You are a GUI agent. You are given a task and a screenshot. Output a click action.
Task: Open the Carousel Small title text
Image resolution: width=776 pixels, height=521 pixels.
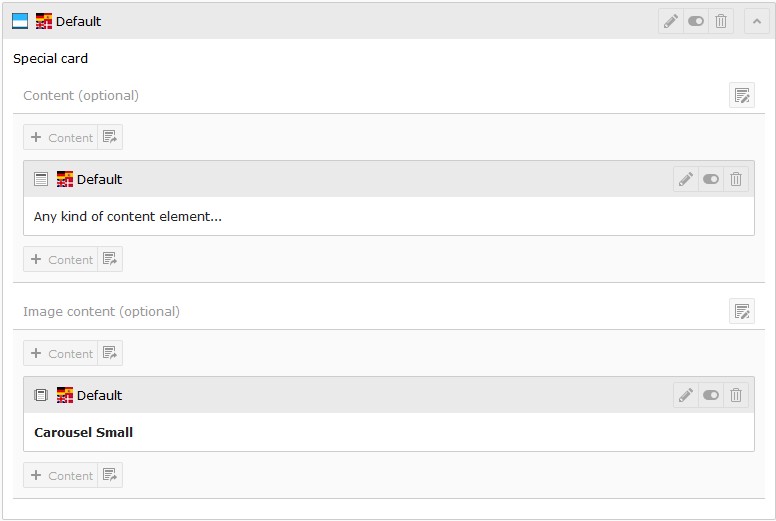(x=84, y=432)
